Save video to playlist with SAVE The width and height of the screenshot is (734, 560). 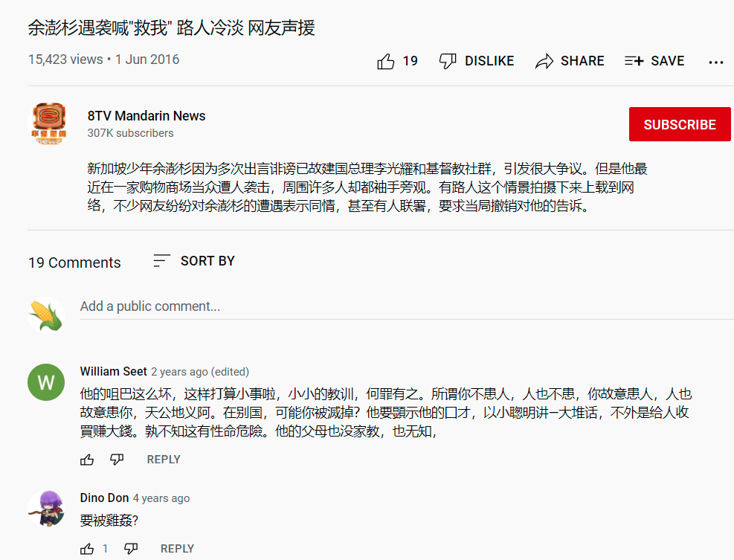click(x=654, y=61)
